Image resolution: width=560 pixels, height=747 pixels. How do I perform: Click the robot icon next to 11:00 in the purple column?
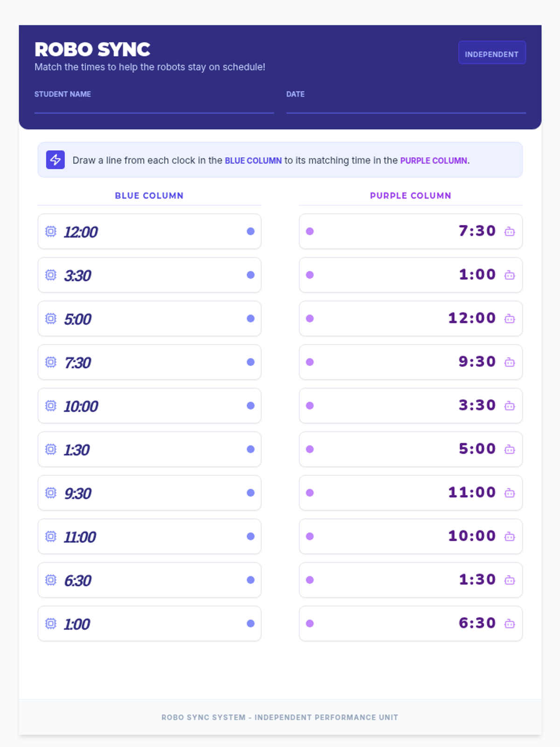pyautogui.click(x=510, y=493)
